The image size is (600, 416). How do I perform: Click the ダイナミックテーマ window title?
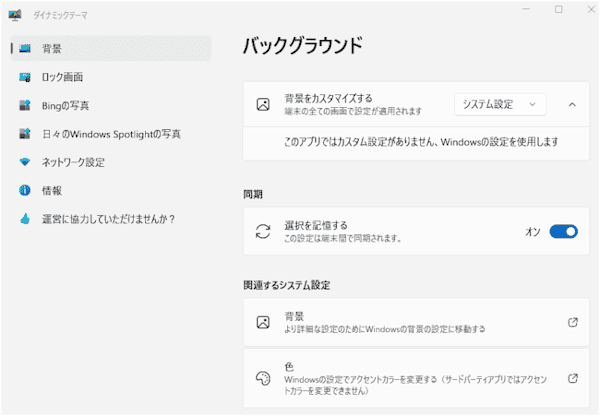click(x=60, y=15)
